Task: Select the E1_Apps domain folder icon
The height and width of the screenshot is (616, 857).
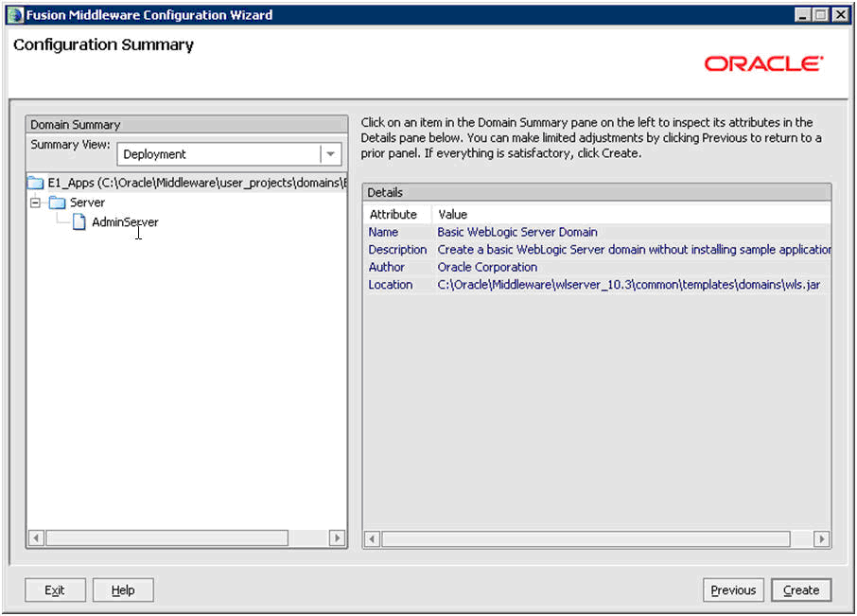Action: click(x=36, y=183)
